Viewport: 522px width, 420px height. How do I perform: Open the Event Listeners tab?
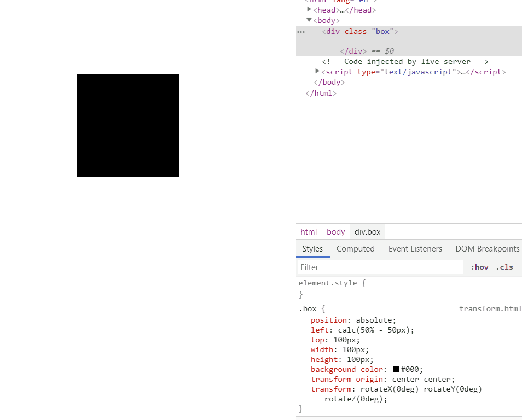(x=415, y=249)
